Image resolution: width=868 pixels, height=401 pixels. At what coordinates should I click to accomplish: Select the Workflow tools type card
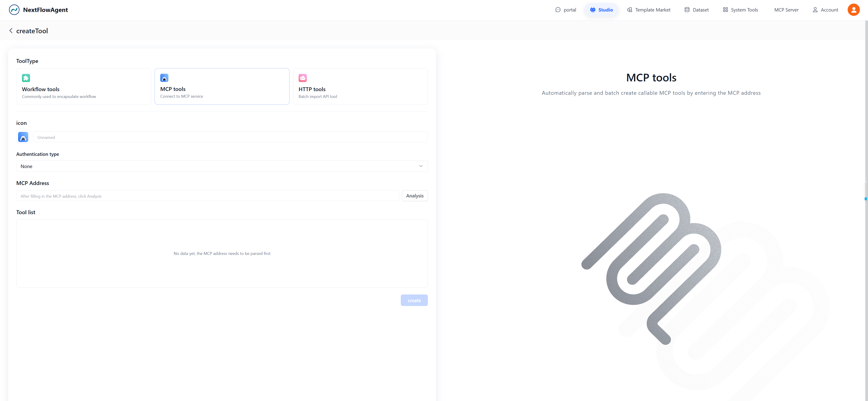pos(84,86)
